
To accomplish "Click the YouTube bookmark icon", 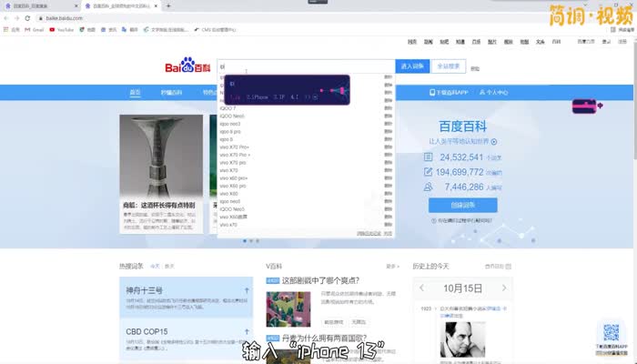I will point(52,29).
